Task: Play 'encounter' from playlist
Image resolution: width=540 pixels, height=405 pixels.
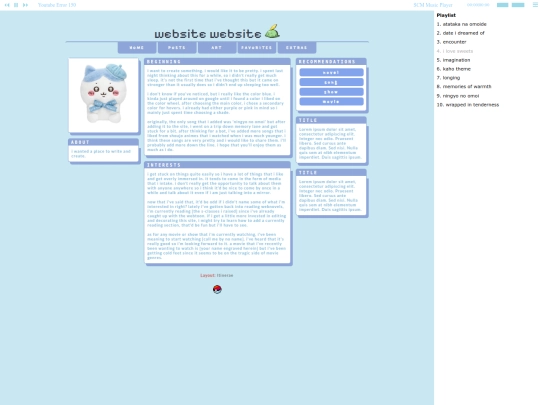Action: tap(451, 42)
